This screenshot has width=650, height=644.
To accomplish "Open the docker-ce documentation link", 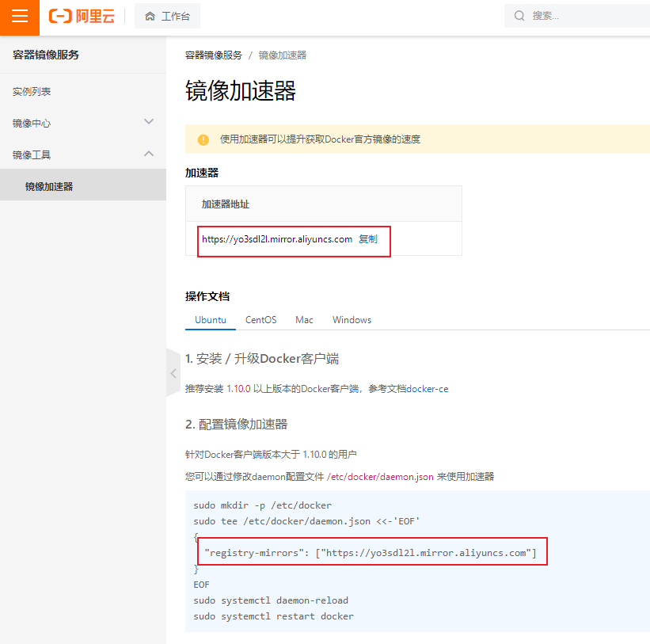I will pos(427,389).
